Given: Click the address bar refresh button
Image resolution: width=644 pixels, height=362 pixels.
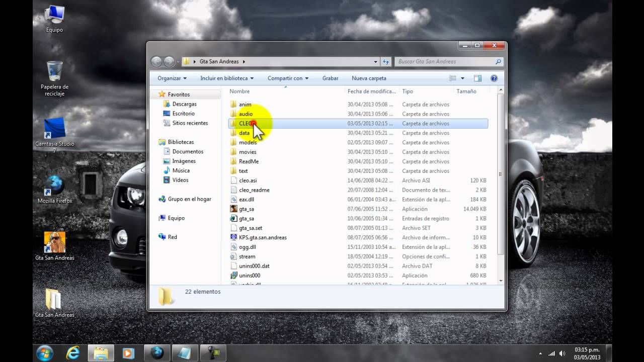Looking at the screenshot, I should click(386, 61).
